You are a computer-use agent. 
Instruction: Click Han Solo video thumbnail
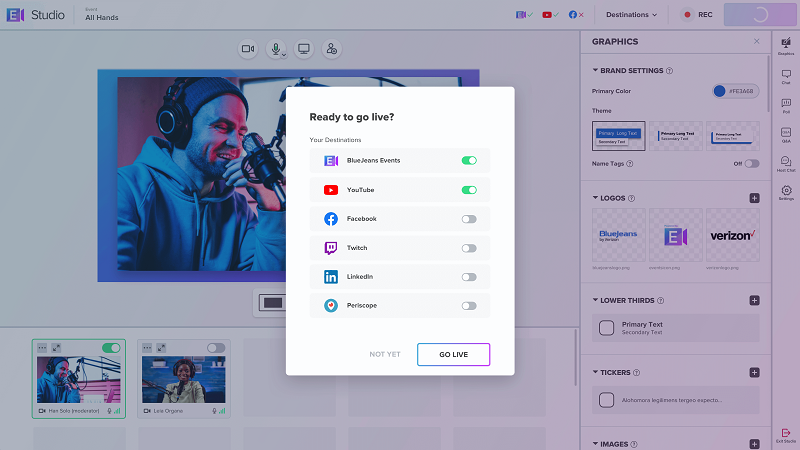click(79, 380)
